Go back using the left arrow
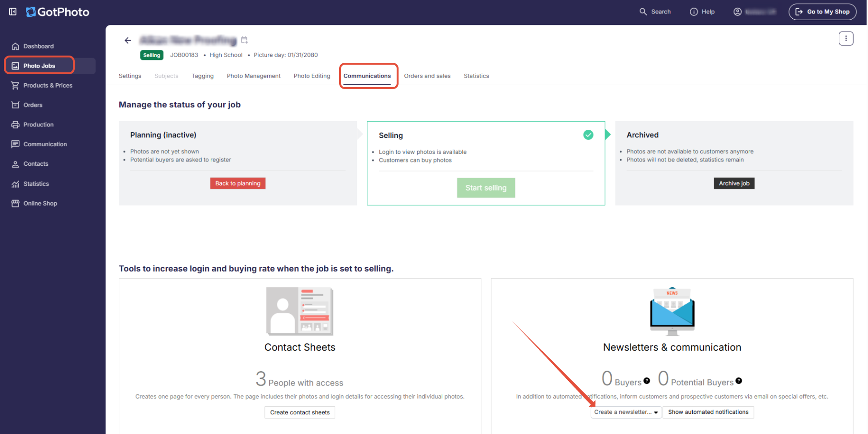The image size is (868, 434). point(128,40)
